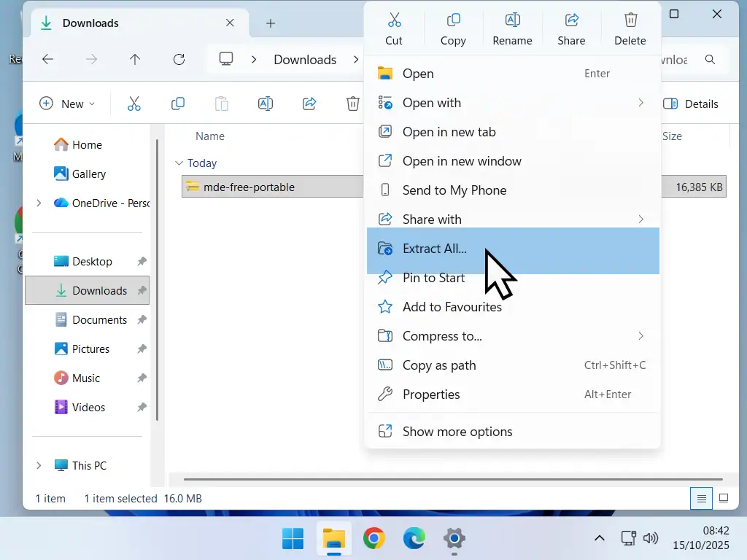747x560 pixels.
Task: Select the details list view toggle
Action: coord(702,499)
